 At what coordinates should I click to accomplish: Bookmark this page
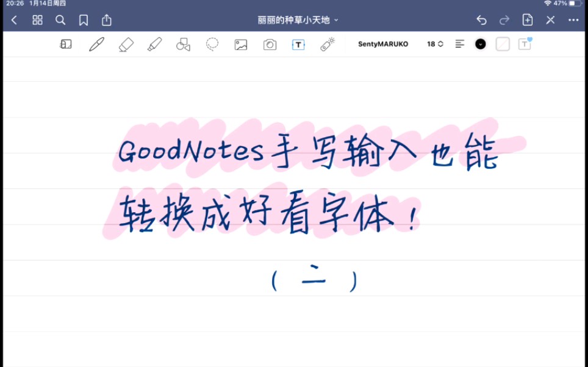coord(83,20)
